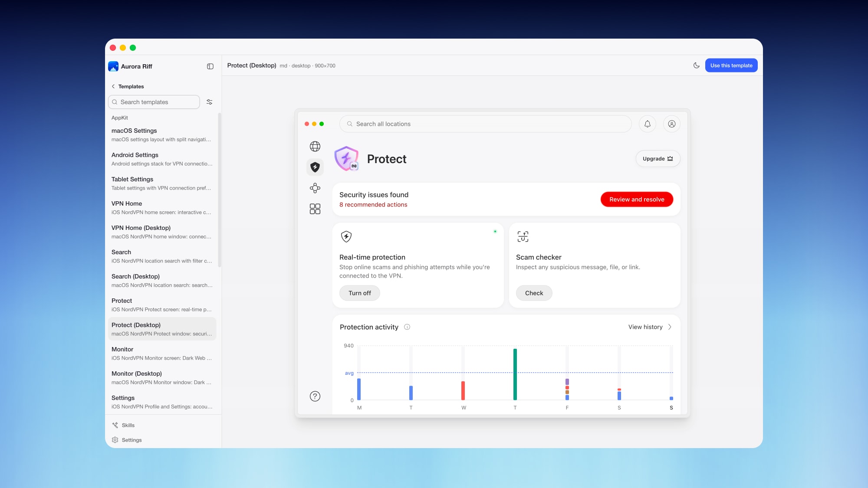
Task: Select the shield Protect icon in sidebar
Action: tap(315, 167)
